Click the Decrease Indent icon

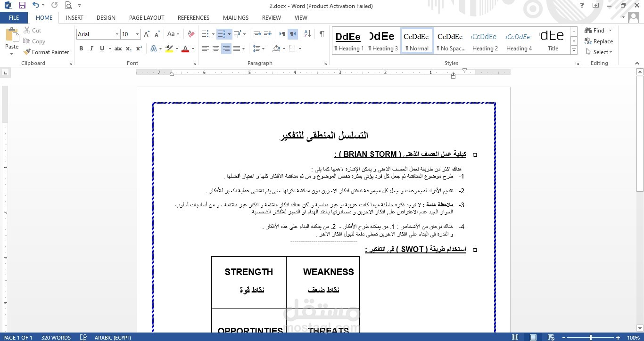coord(257,34)
